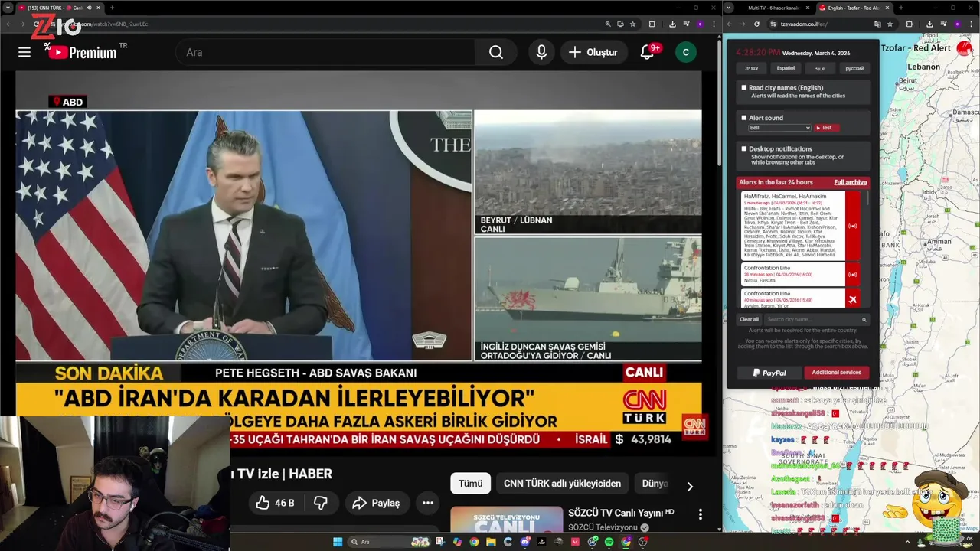Switch language to Hebrew (עברית)
This screenshot has width=980, height=551.
(x=751, y=68)
